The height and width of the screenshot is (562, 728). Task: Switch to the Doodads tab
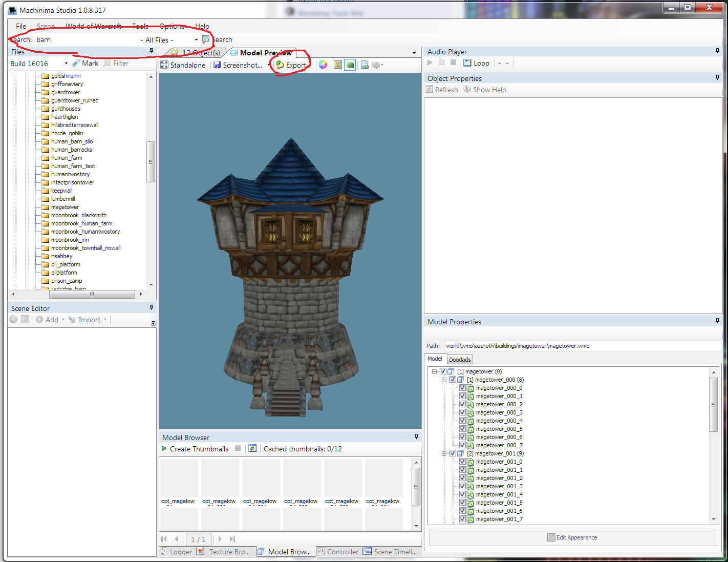click(460, 360)
